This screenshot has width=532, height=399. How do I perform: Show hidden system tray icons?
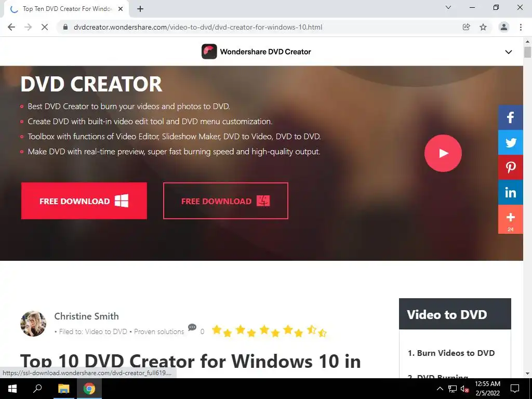440,389
